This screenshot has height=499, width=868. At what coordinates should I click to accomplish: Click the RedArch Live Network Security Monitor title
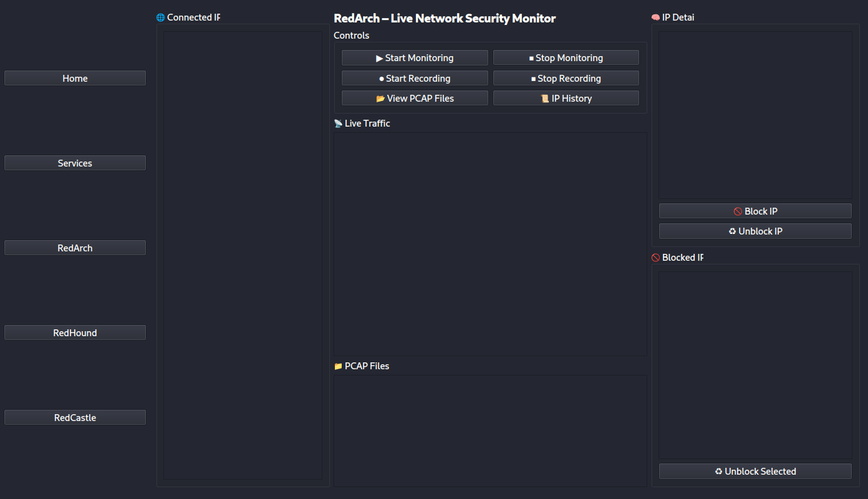click(x=445, y=18)
